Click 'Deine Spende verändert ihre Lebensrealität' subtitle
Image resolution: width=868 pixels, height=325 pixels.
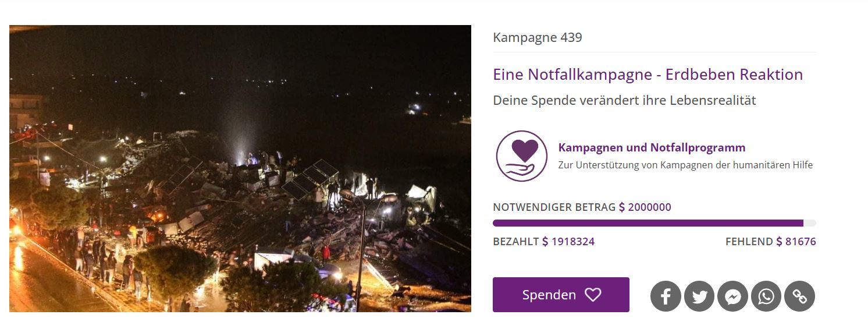click(x=624, y=100)
